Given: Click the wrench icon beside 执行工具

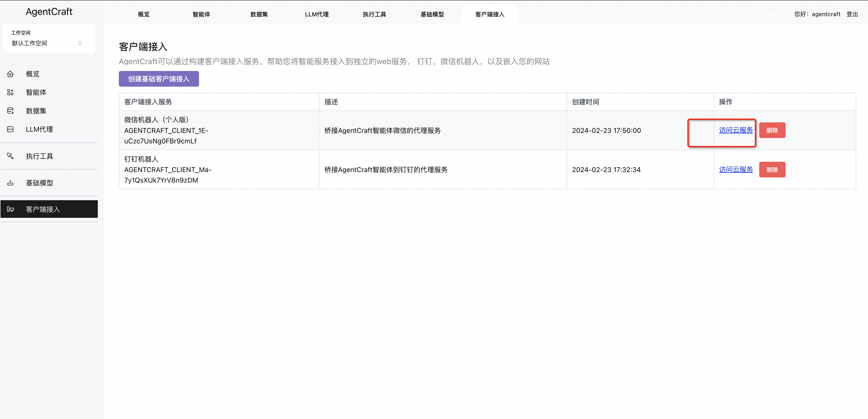Looking at the screenshot, I should (x=11, y=156).
